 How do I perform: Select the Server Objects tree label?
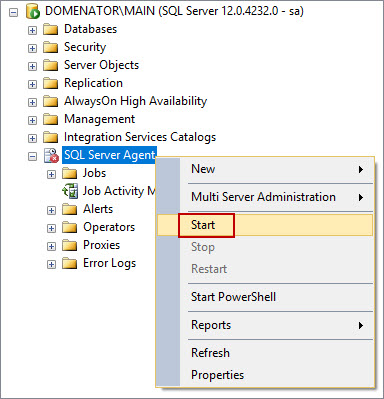click(101, 65)
